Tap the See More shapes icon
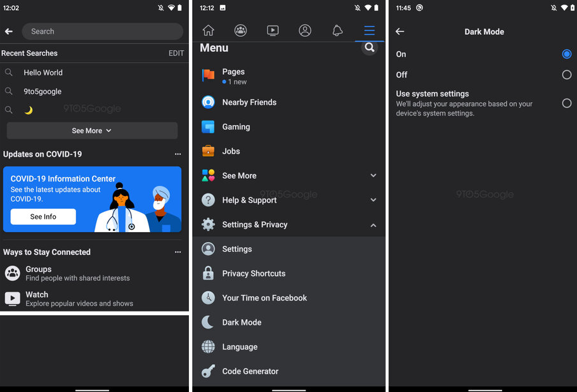This screenshot has height=392, width=577. [208, 176]
